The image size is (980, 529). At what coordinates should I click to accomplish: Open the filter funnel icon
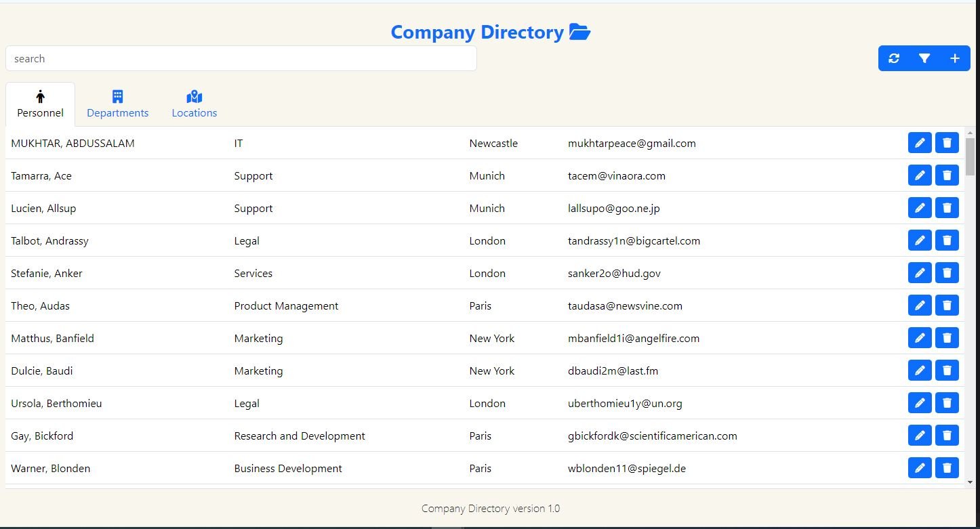(x=924, y=58)
